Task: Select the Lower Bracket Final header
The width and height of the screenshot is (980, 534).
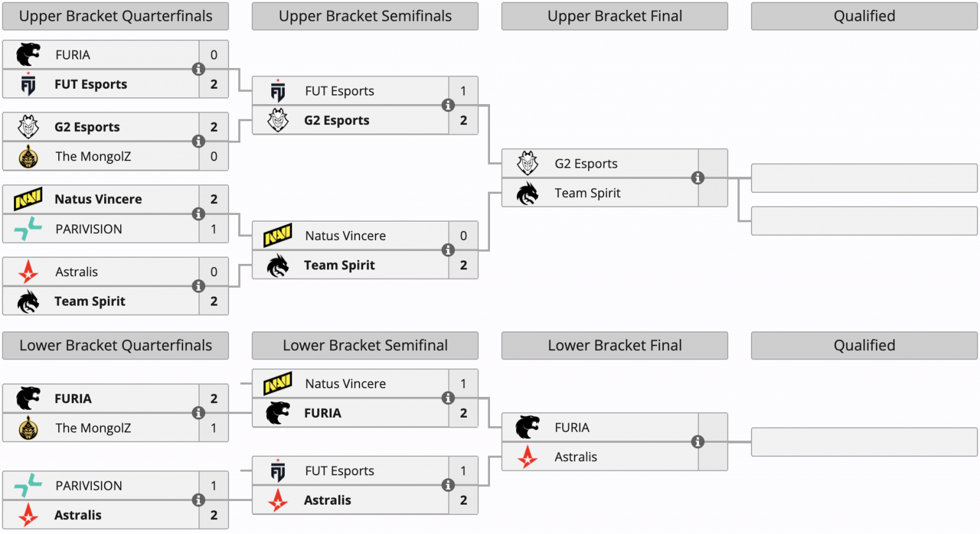Action: pyautogui.click(x=614, y=345)
